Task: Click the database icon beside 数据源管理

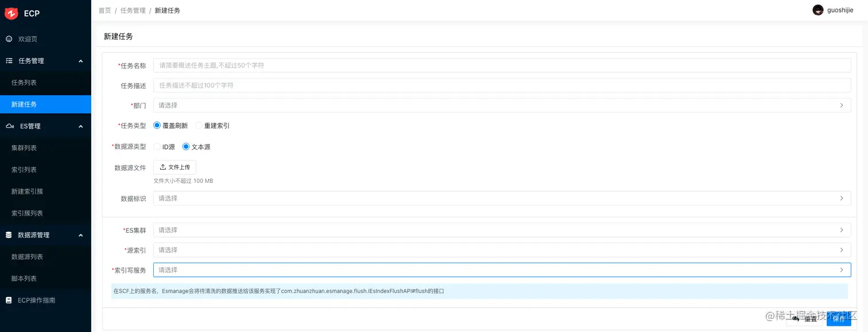Action: pos(9,235)
